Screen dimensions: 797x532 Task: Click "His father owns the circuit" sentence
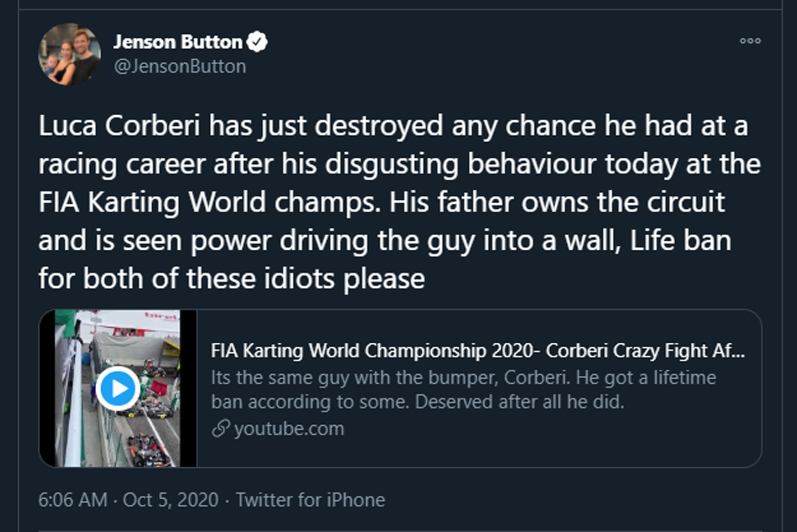pos(556,203)
